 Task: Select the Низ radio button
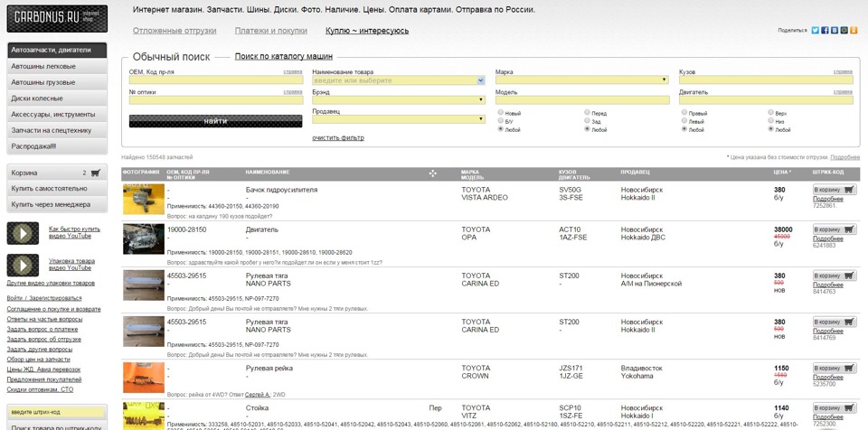(x=771, y=121)
